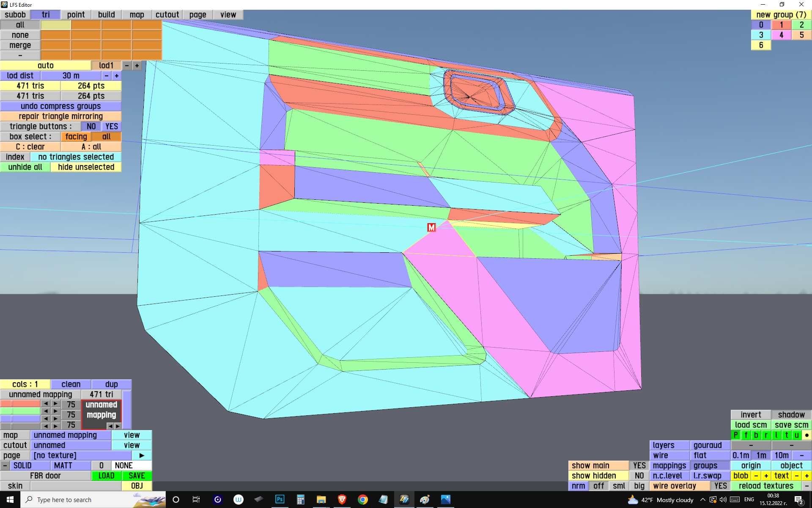This screenshot has height=508, width=812.
Task: Click left arrow beside red color value
Action: (46, 404)
